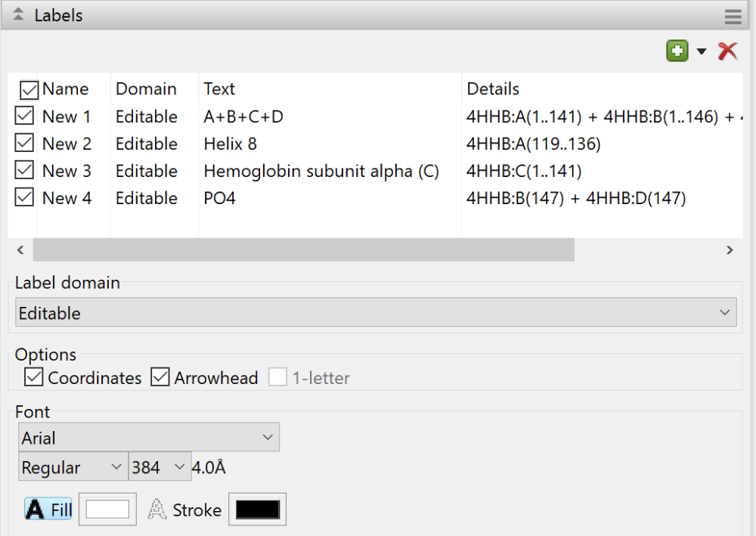Toggle the header select-all checkbox
This screenshot has height=536, width=756.
[x=29, y=90]
